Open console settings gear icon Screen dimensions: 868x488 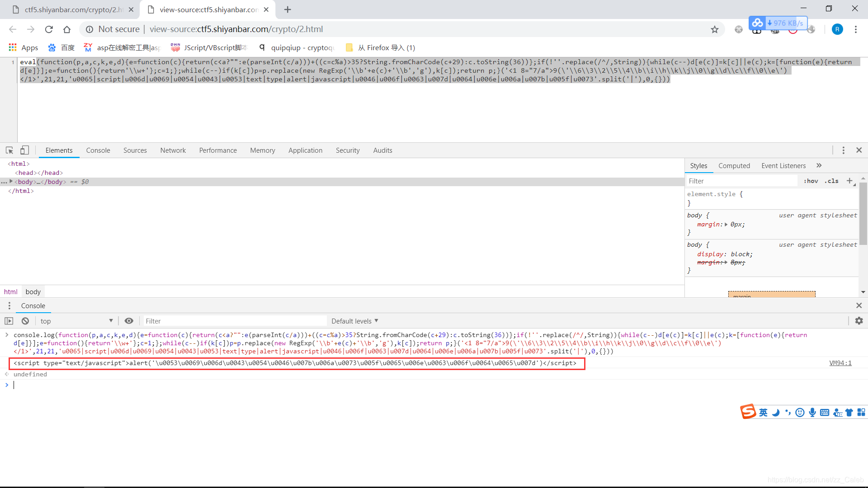coord(859,321)
